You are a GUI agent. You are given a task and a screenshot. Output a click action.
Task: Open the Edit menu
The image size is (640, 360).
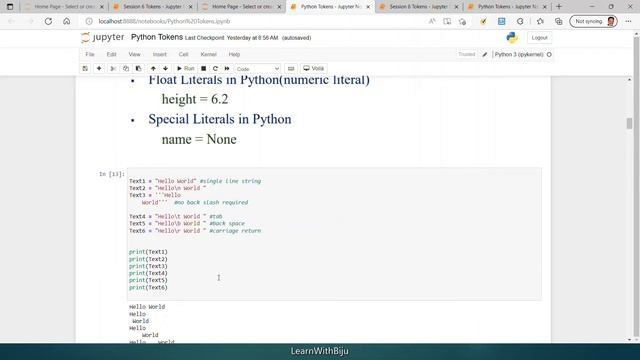(111, 54)
